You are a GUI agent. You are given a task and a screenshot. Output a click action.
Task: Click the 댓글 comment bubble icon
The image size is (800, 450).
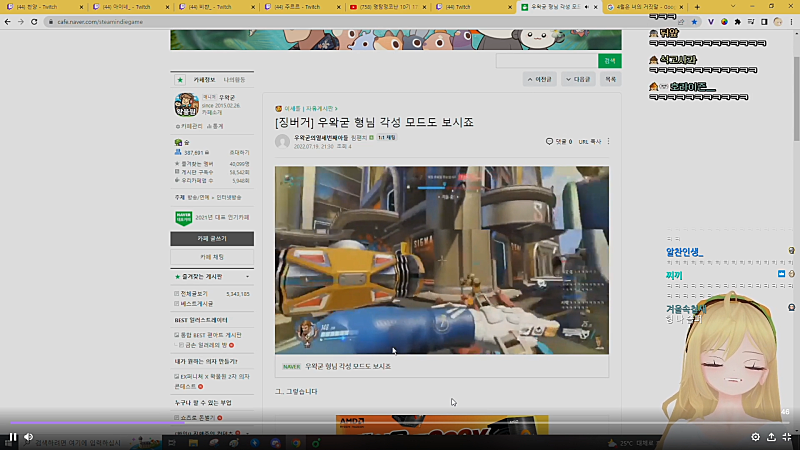[x=549, y=141]
